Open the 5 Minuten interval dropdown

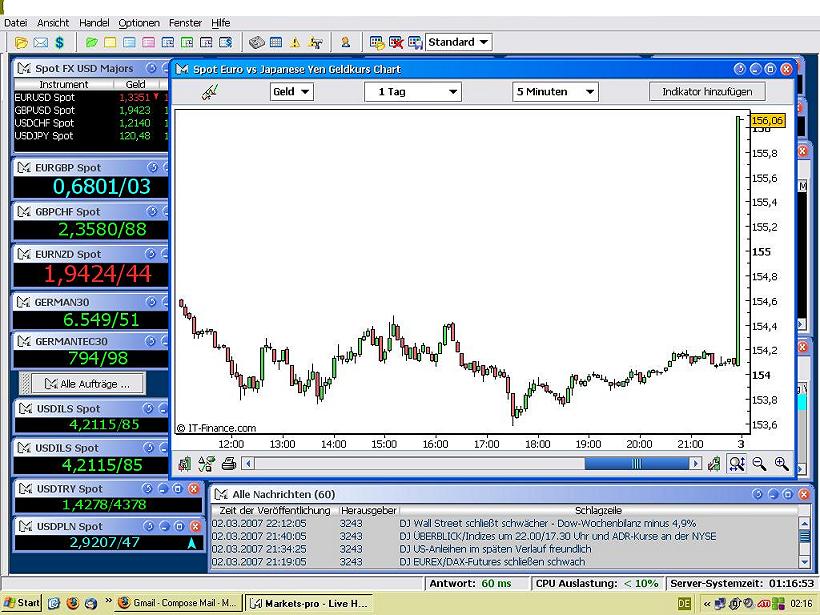click(x=555, y=92)
